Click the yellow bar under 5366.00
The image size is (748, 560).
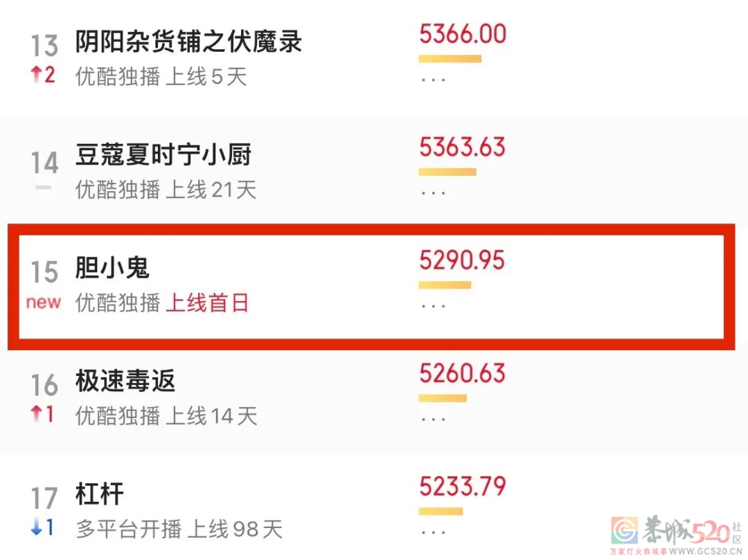pos(449,59)
